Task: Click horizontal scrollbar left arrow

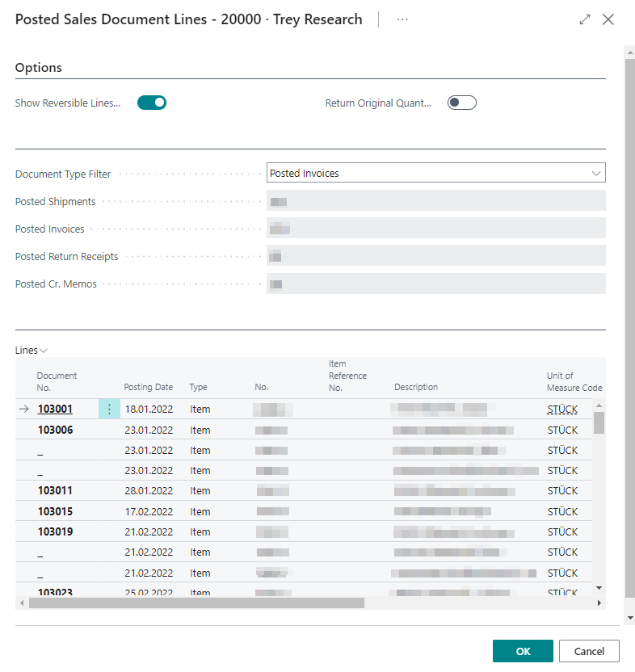Action: (23, 603)
